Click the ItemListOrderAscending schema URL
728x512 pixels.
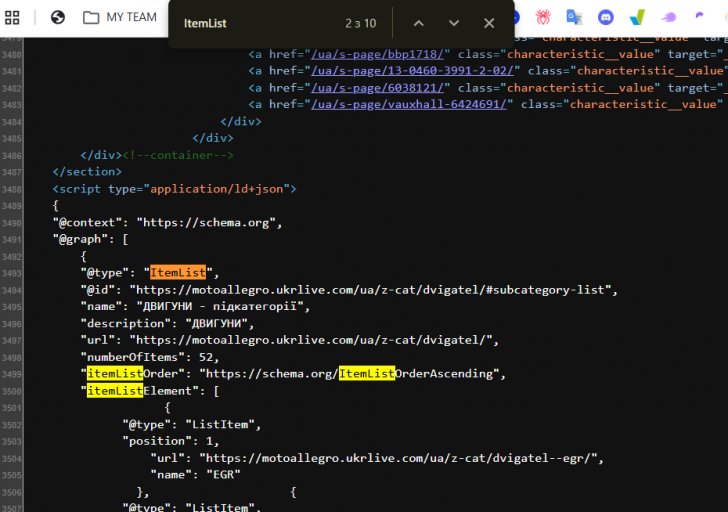tap(352, 374)
